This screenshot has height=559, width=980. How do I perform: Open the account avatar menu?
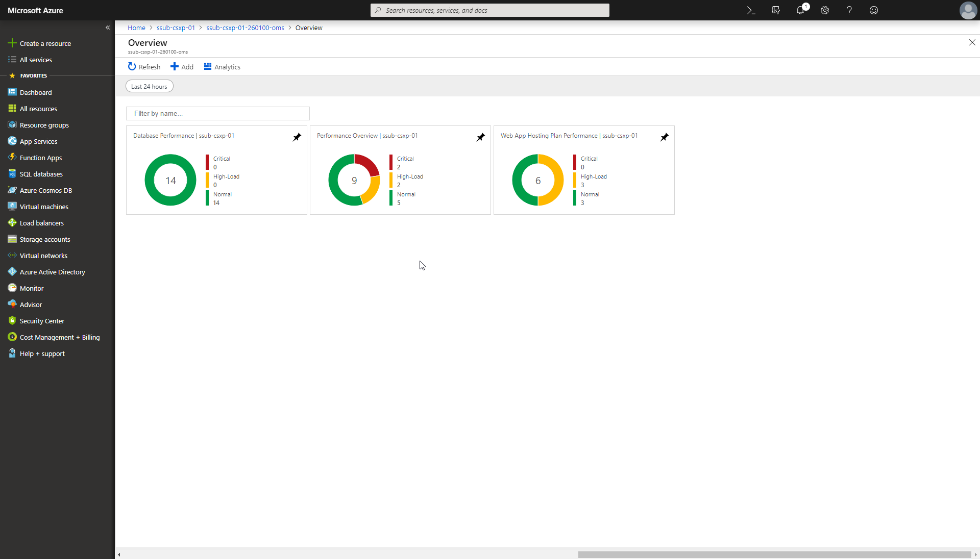(x=968, y=10)
